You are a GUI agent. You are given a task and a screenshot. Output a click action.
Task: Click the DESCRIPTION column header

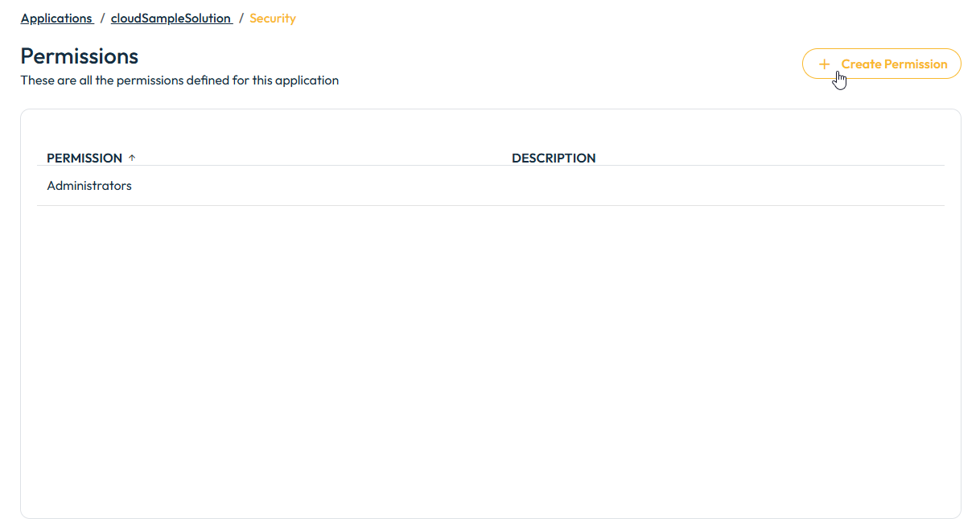coord(554,158)
